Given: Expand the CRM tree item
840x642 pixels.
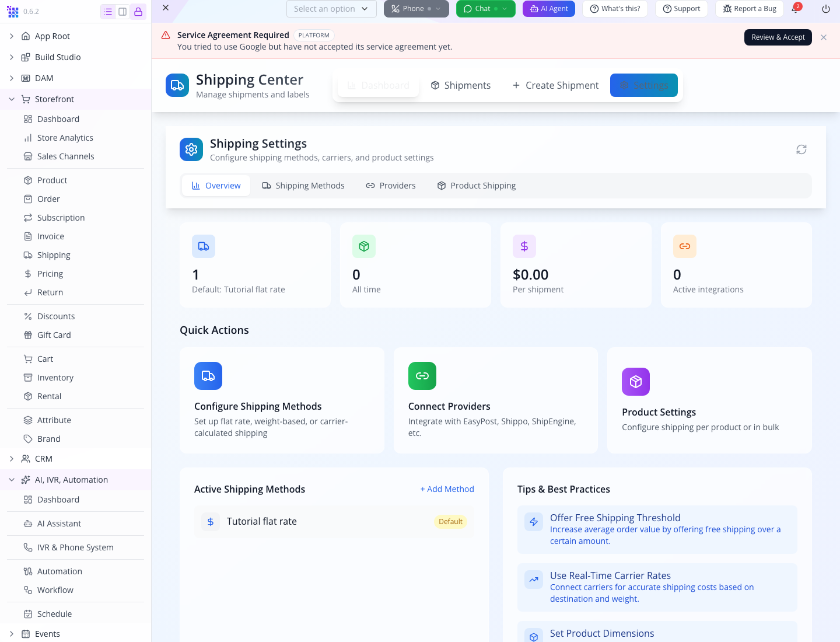Looking at the screenshot, I should pyautogui.click(x=12, y=459).
